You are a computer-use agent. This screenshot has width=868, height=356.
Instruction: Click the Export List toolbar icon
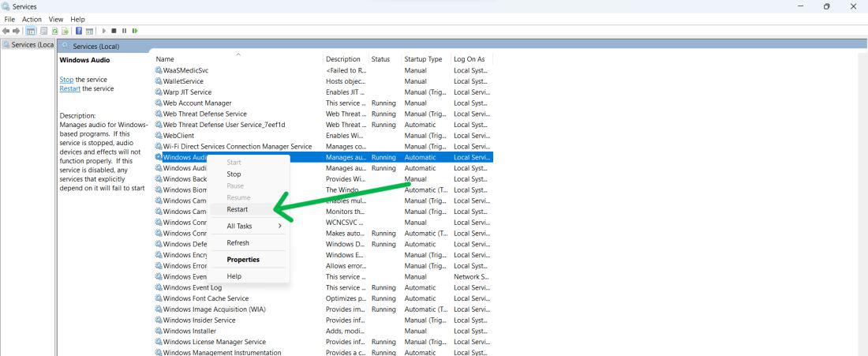point(65,31)
